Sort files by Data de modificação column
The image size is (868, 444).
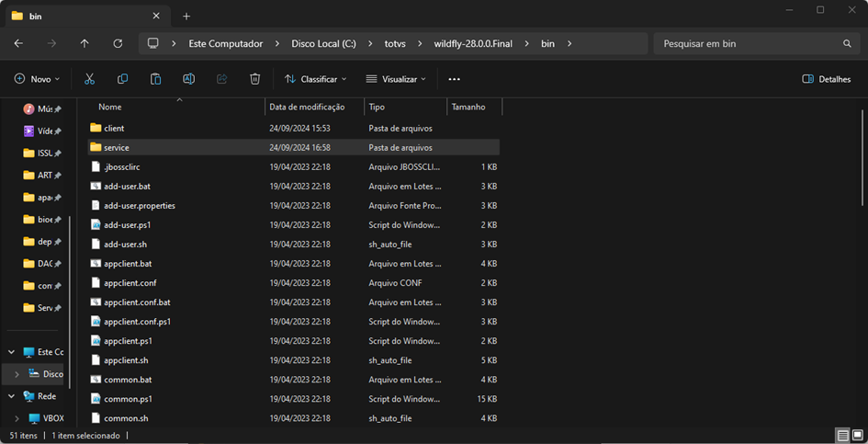pos(307,108)
